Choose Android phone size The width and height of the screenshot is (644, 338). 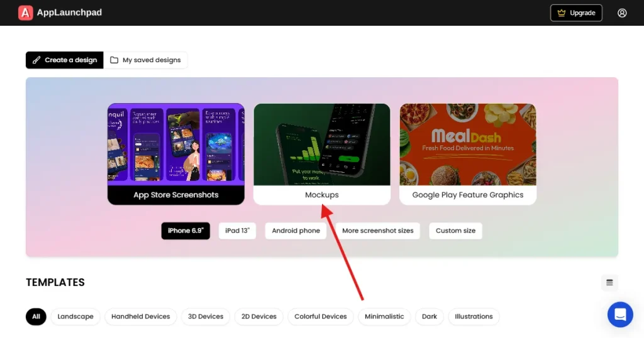click(x=296, y=231)
